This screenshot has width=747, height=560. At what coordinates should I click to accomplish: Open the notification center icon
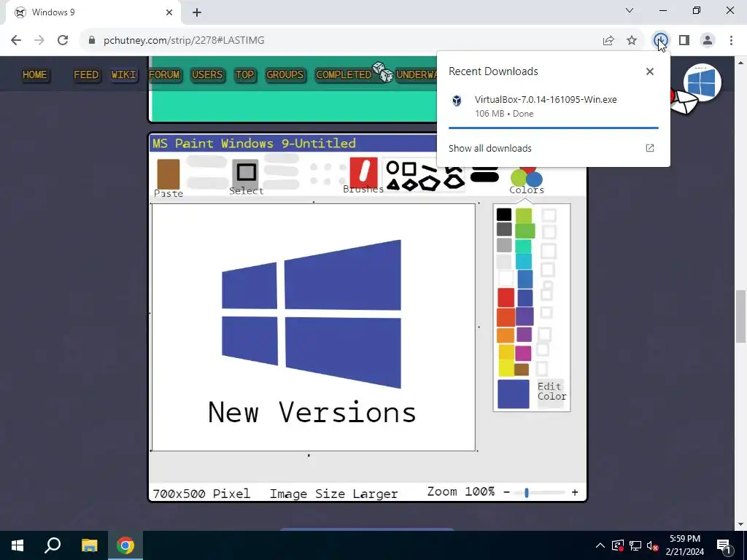(x=724, y=545)
